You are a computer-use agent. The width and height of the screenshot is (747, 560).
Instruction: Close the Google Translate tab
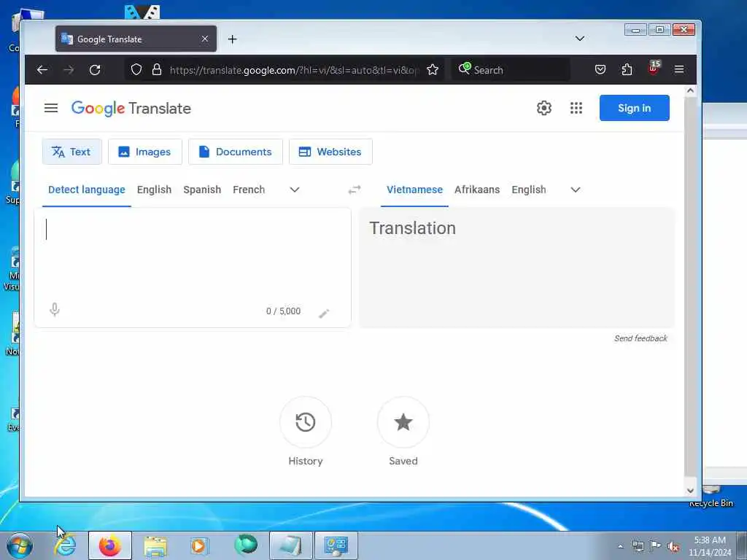tap(205, 39)
